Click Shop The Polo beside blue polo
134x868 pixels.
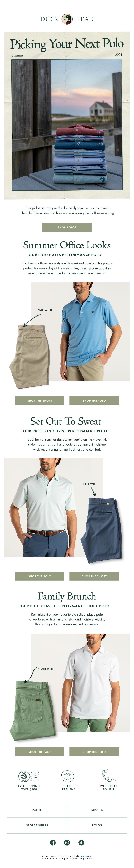[x=94, y=400]
